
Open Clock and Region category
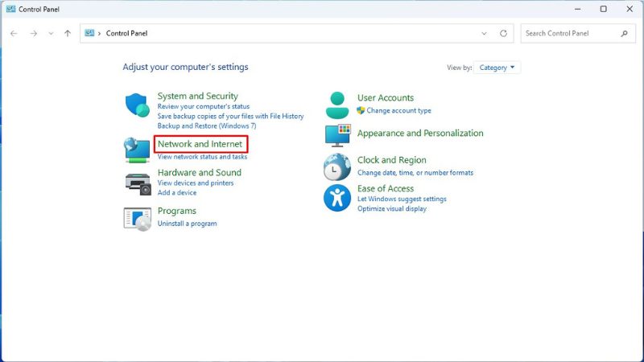[x=391, y=159]
